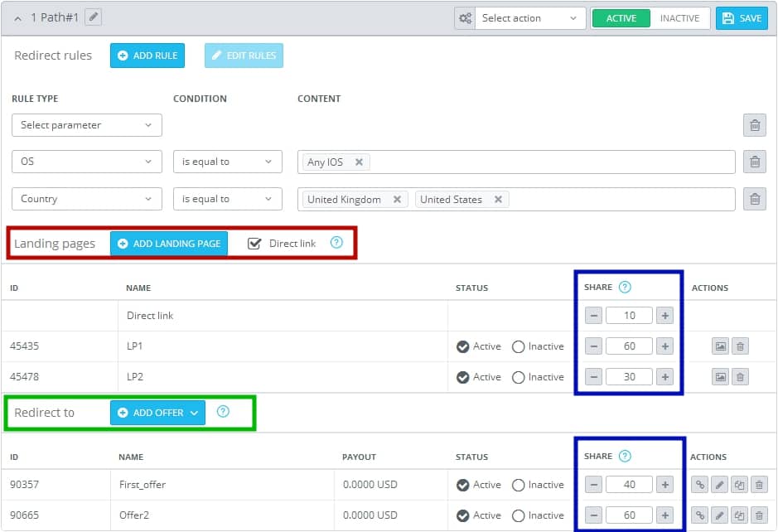This screenshot has height=532, width=778.
Task: Click the link icon for Offer2
Action: 699,515
